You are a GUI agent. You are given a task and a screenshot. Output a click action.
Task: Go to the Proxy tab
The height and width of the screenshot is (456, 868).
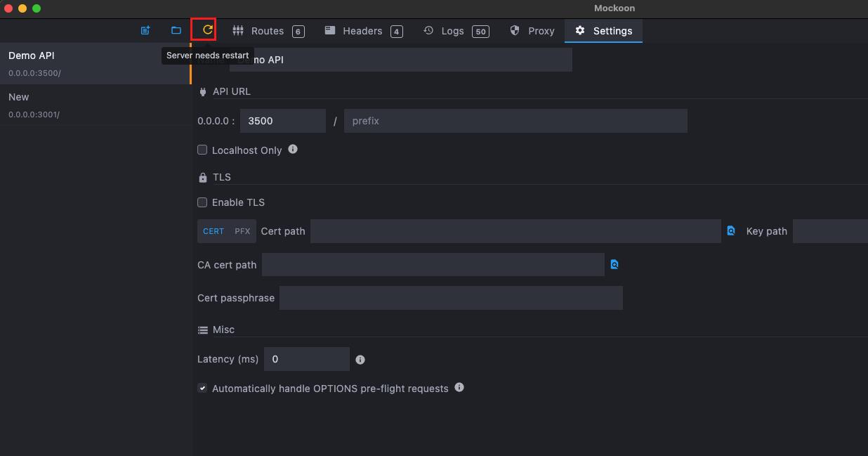click(532, 31)
